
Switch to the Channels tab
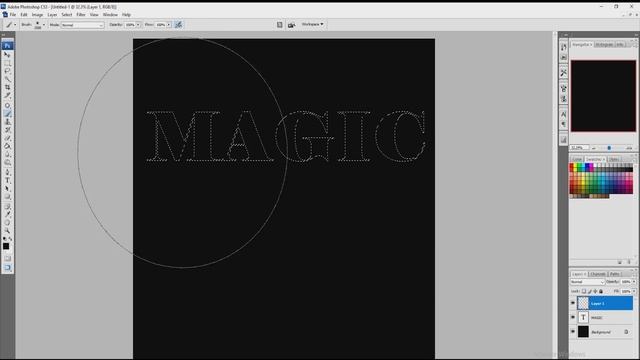click(x=598, y=274)
